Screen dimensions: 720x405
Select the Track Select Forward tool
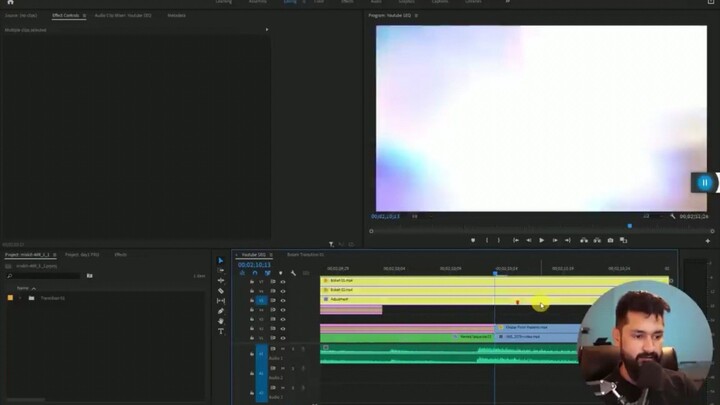(220, 270)
